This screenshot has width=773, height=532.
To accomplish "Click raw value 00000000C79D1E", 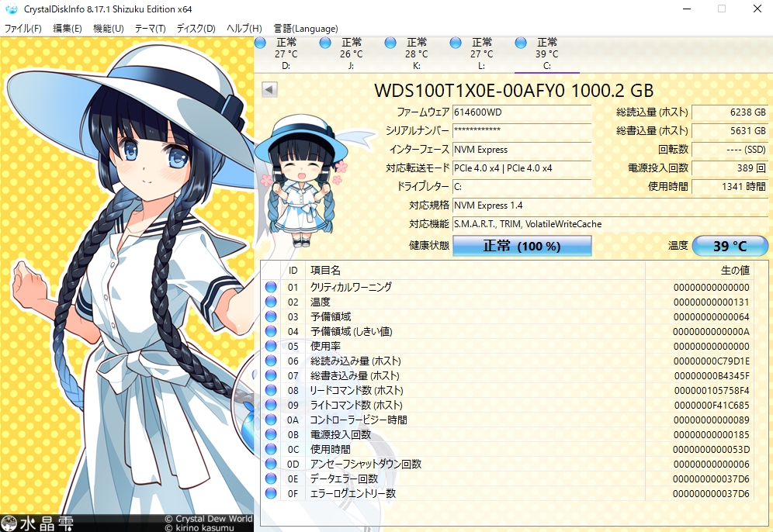I will 712,361.
